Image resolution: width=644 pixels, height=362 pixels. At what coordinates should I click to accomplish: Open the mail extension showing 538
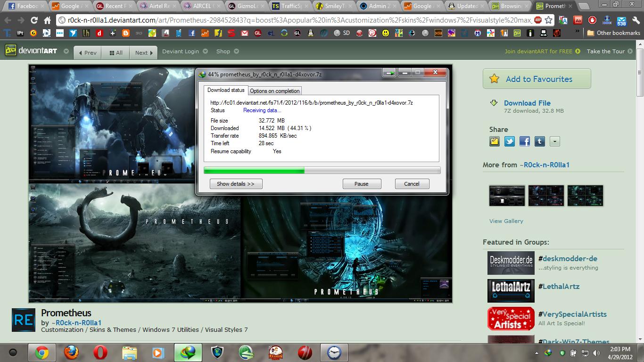tap(621, 20)
